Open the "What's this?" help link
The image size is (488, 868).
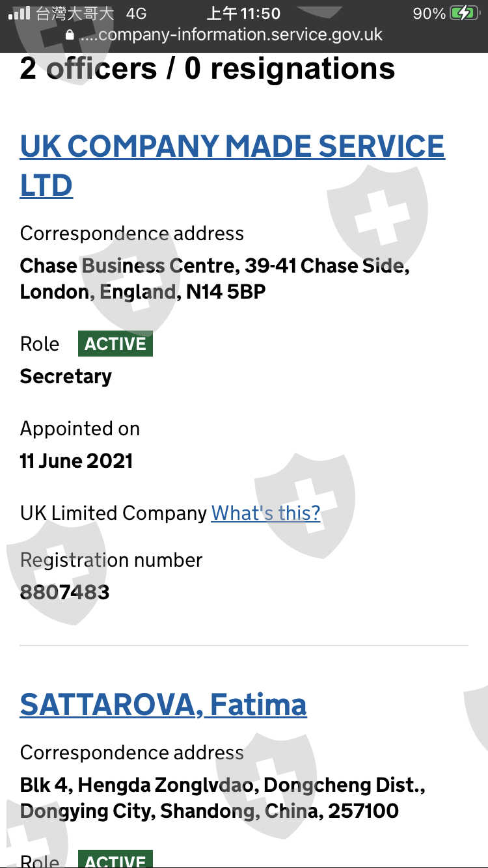click(265, 513)
